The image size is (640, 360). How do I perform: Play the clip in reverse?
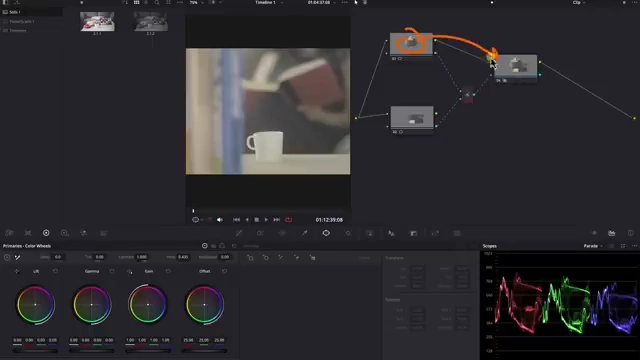(247, 220)
